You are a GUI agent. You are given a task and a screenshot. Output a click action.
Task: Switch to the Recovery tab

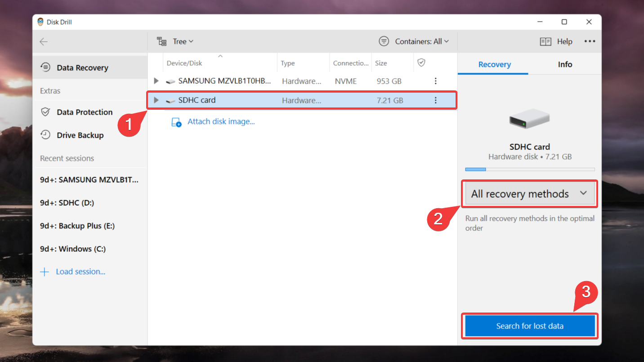coord(494,64)
